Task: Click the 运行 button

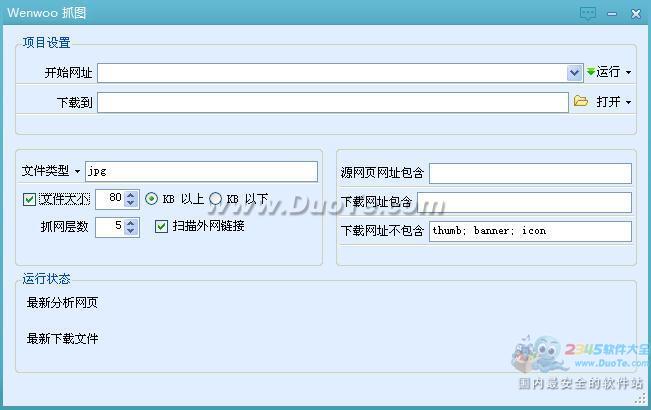Action: (608, 72)
